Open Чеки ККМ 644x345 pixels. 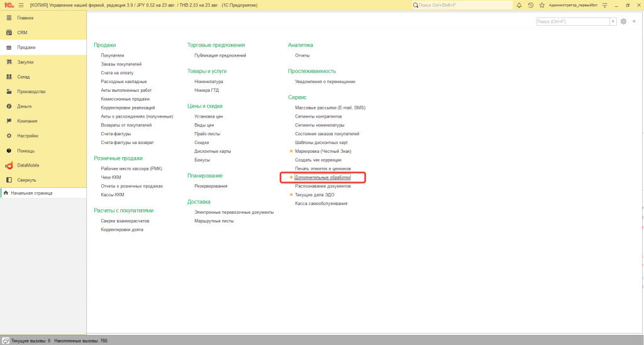coord(111,177)
